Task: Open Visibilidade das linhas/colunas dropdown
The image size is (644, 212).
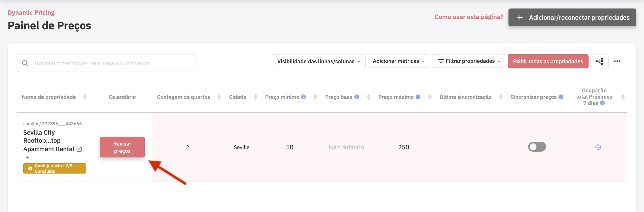Action: click(x=318, y=61)
